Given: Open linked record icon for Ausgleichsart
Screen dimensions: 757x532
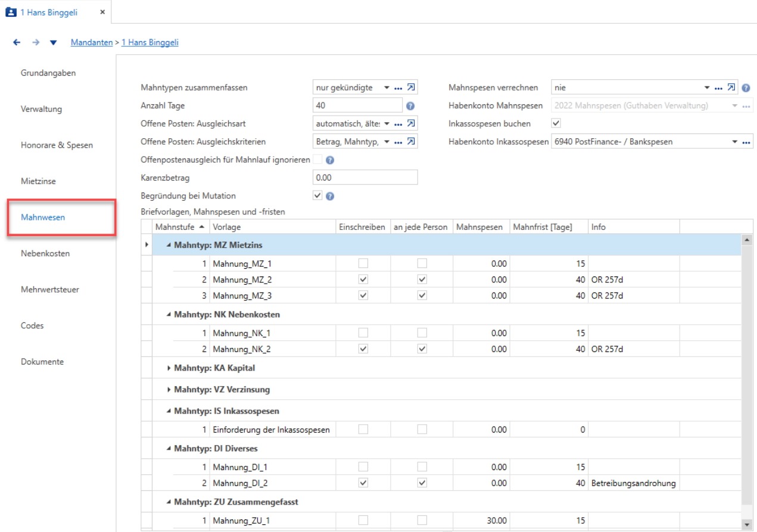Looking at the screenshot, I should point(411,124).
